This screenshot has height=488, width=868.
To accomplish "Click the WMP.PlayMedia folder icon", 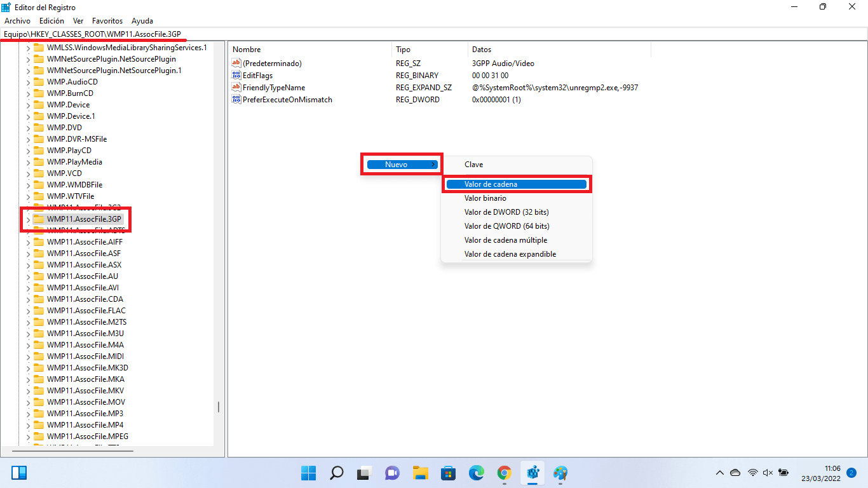I will pos(39,162).
